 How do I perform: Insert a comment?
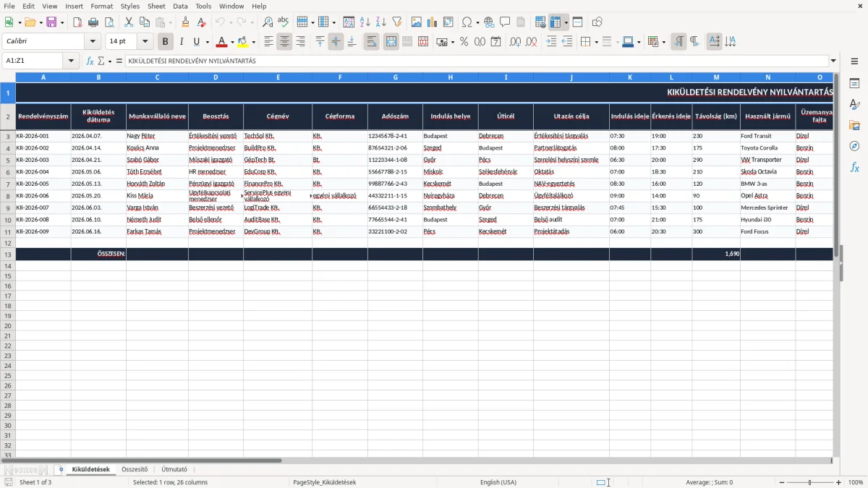click(505, 22)
